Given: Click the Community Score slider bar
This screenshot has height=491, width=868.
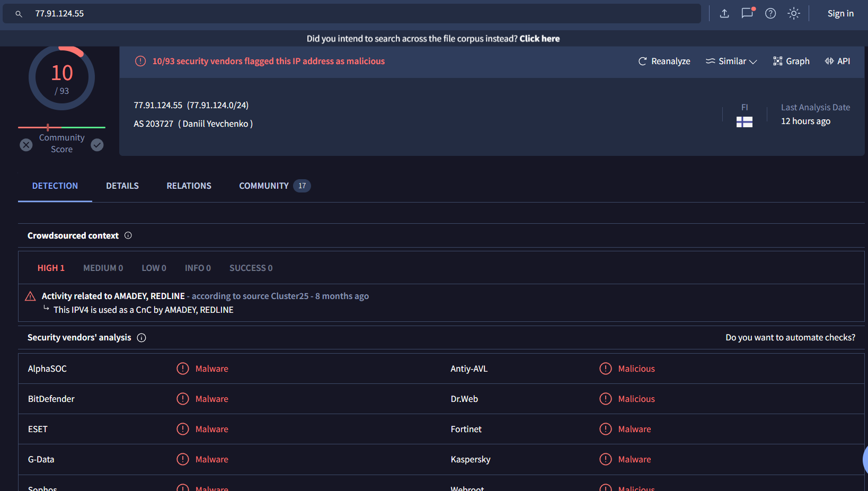Looking at the screenshot, I should [61, 127].
